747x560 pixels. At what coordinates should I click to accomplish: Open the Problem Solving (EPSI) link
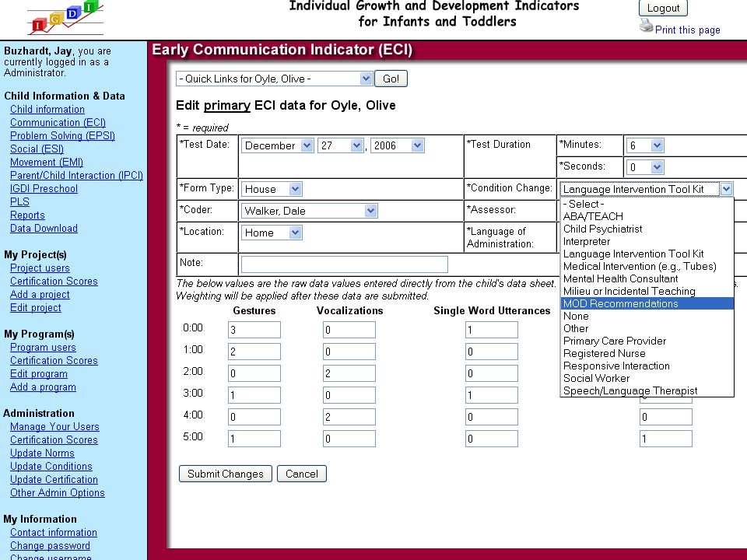tap(62, 135)
